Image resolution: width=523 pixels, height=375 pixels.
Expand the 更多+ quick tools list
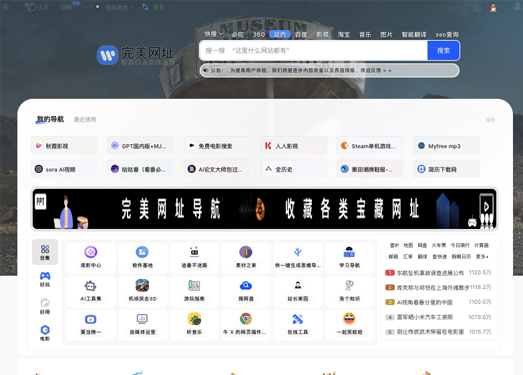coord(482,257)
